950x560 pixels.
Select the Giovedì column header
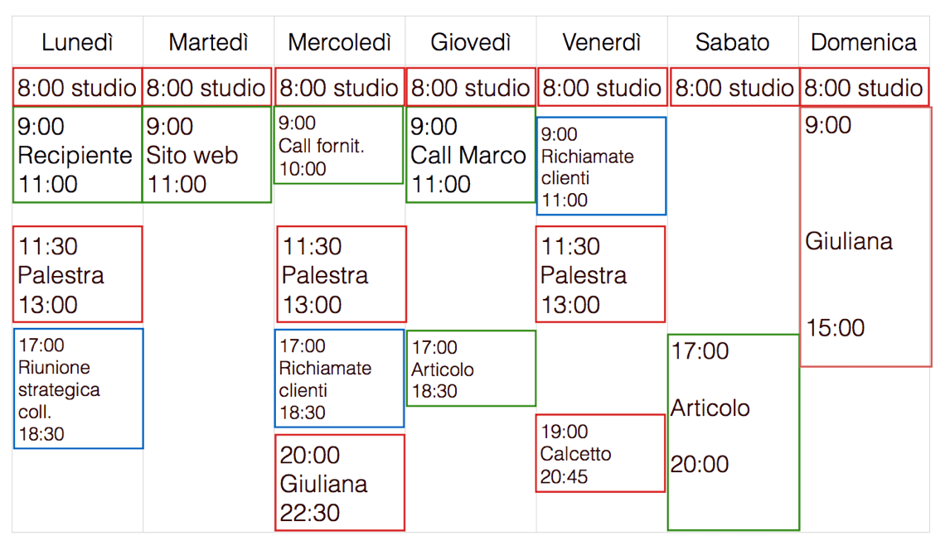click(x=471, y=42)
